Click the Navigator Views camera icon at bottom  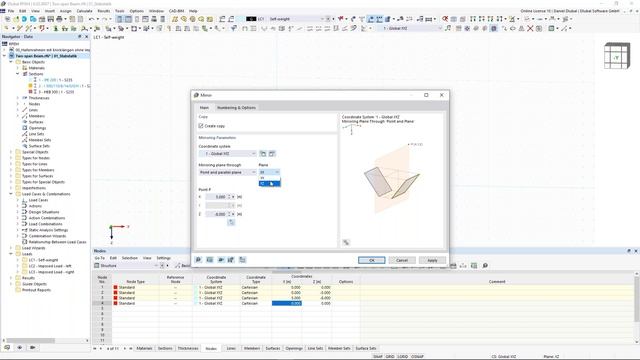32,348
